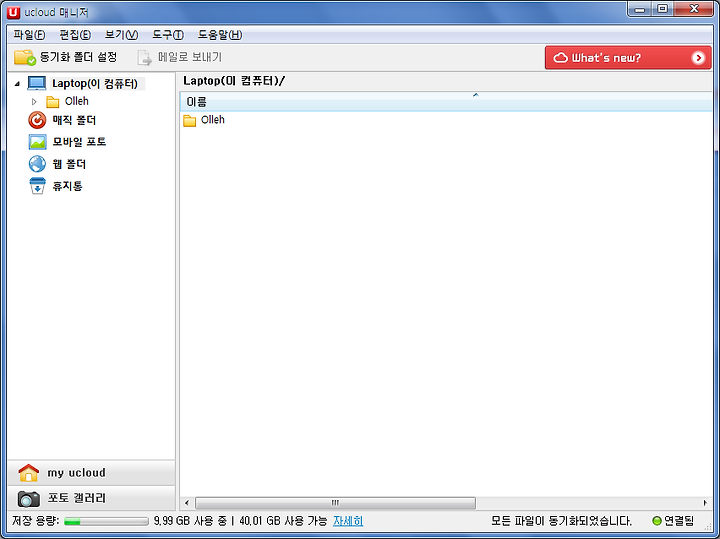The image size is (720, 539).
Task: Click the 웹 폴더 globe icon
Action: click(x=37, y=164)
